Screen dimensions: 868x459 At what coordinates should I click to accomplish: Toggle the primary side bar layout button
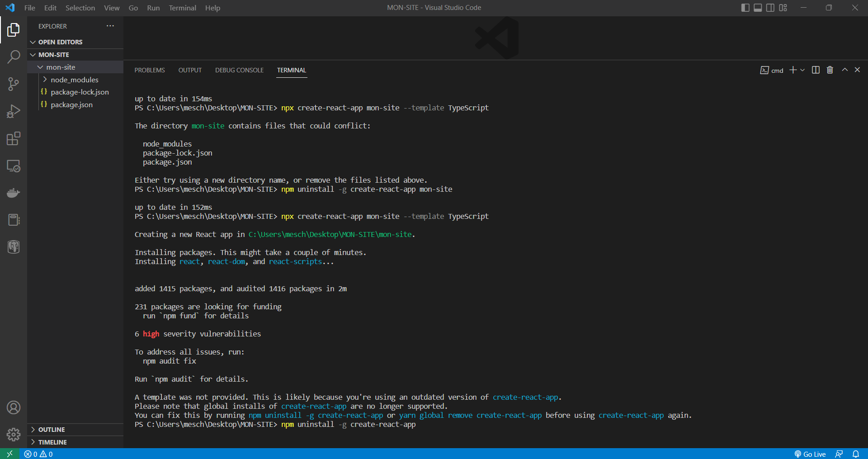745,8
